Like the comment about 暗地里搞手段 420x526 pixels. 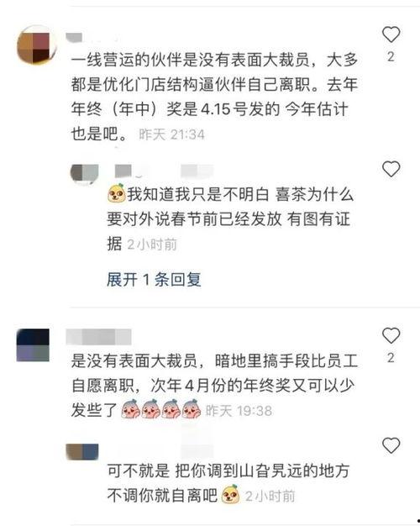coord(391,335)
